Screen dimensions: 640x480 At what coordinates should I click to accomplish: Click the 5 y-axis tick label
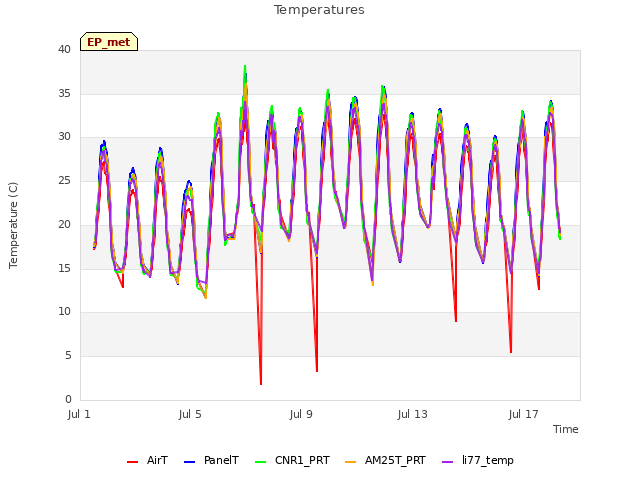(68, 356)
